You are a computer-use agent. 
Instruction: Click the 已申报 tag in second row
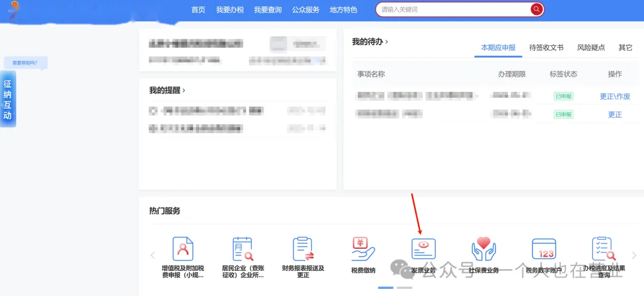[x=563, y=115]
